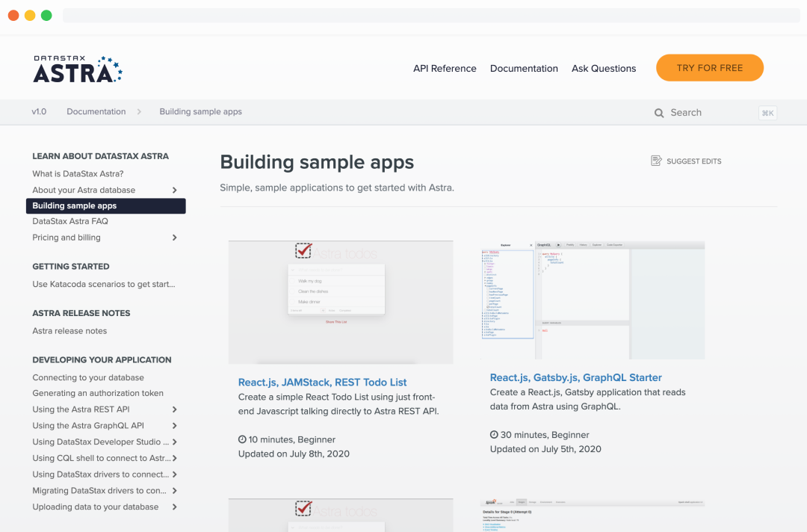Click ASTRA RELEASE NOTES sidebar heading
This screenshot has height=532, width=807.
[81, 313]
